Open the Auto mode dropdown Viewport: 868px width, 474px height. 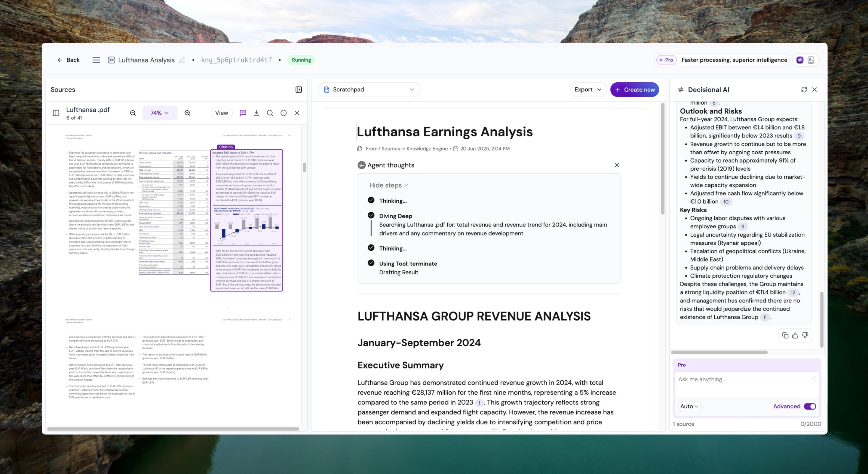(689, 406)
